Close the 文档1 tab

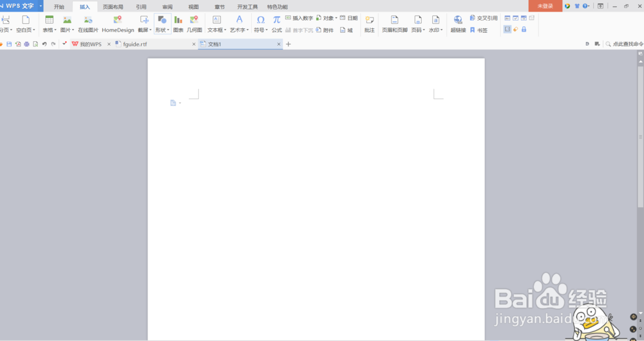[279, 44]
